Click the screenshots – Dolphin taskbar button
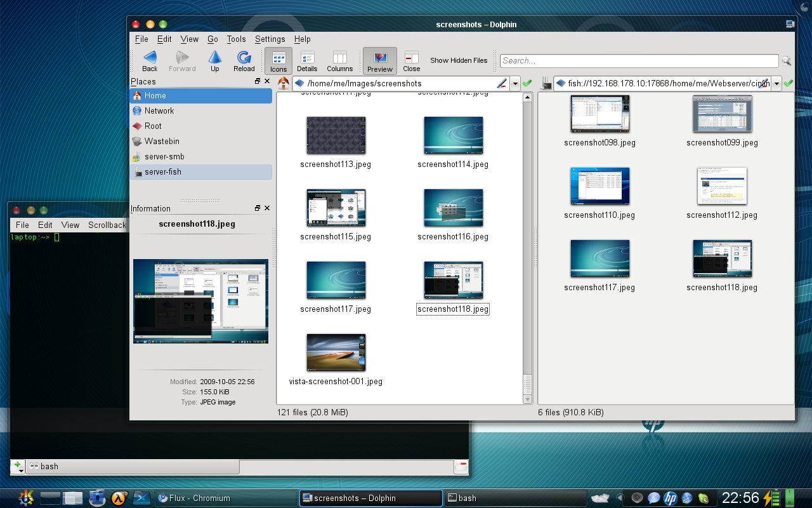The image size is (812, 508). pyautogui.click(x=370, y=498)
